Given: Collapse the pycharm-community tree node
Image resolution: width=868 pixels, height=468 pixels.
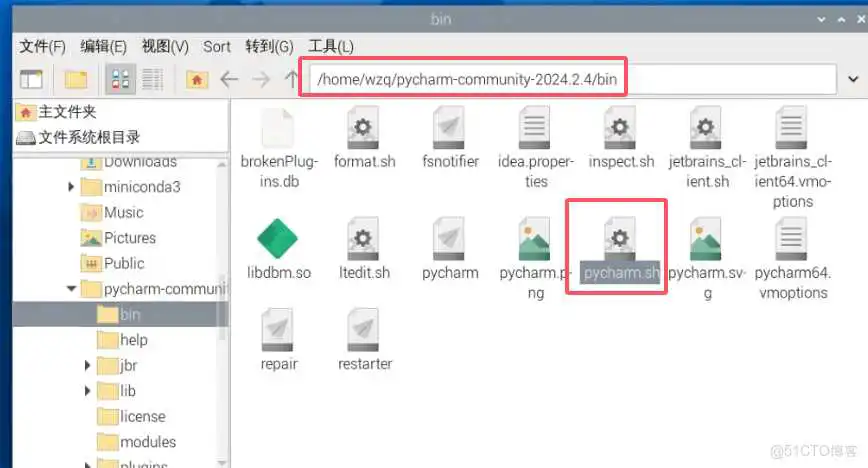Looking at the screenshot, I should pos(71,289).
